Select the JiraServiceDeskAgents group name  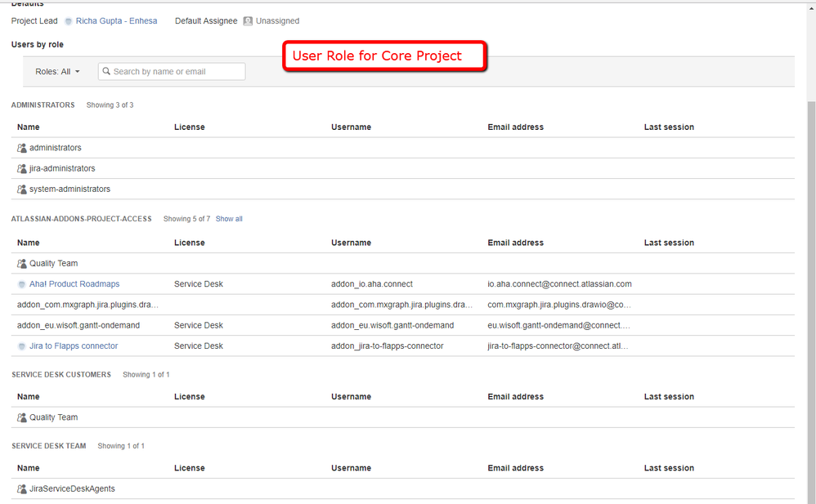coord(72,489)
